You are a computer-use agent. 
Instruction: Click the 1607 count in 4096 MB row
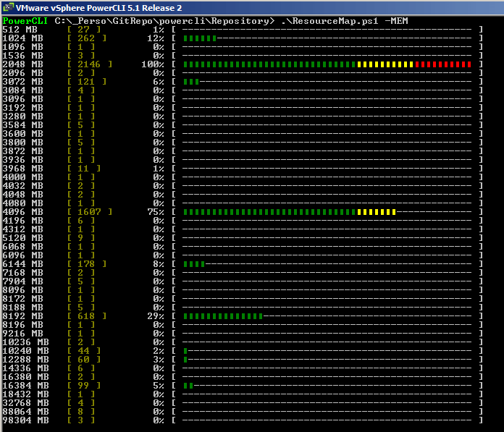(89, 212)
